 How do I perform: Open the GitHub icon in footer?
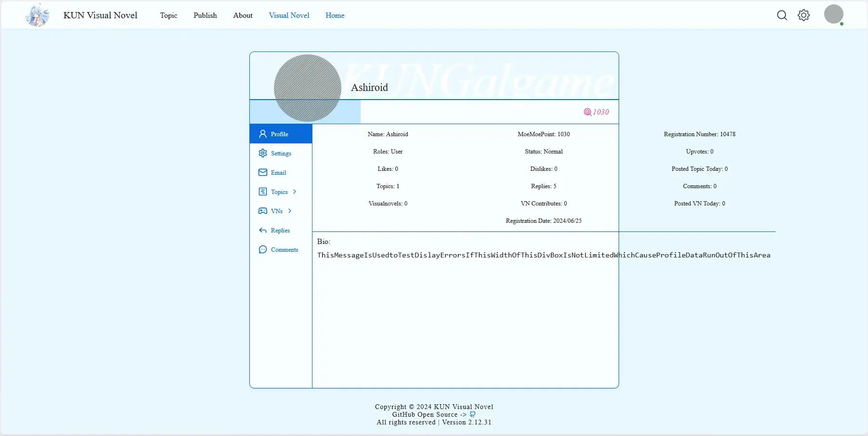tap(473, 414)
